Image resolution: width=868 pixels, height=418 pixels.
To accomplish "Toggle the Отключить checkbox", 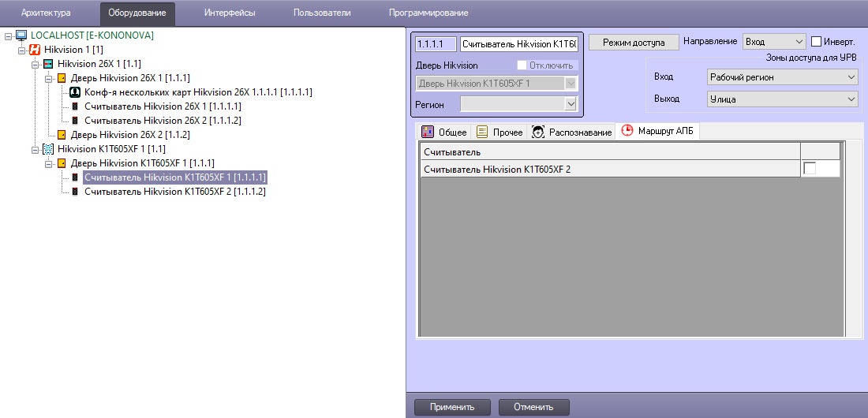I will pyautogui.click(x=522, y=65).
